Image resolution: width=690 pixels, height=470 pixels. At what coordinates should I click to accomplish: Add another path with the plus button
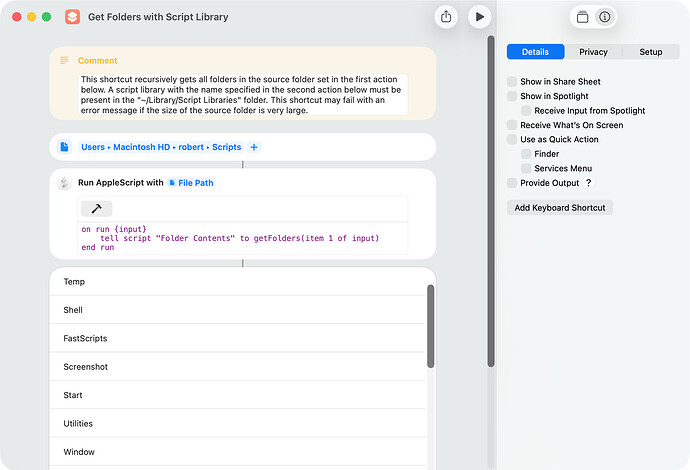[x=254, y=147]
